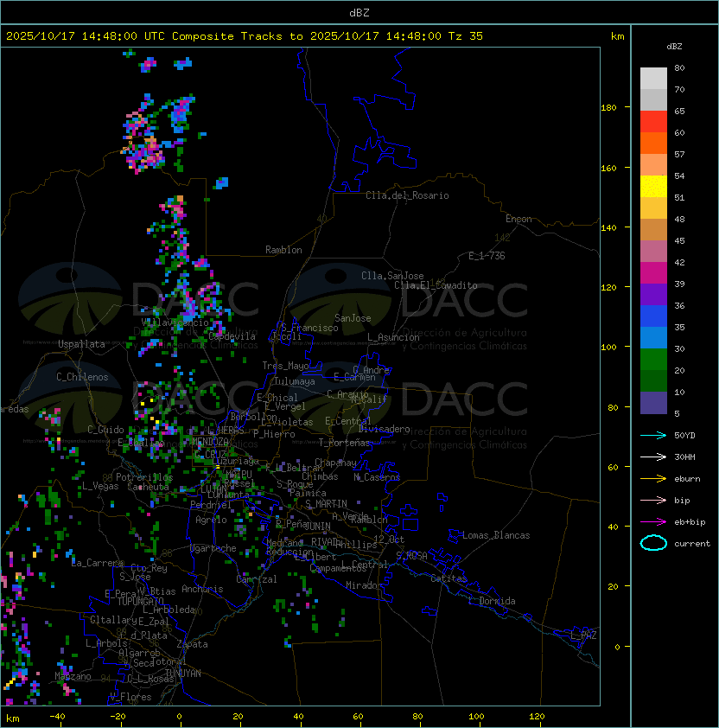This screenshot has height=728, width=719.
Task: Select the magenta legend swatch below 42
Action: [x=653, y=272]
